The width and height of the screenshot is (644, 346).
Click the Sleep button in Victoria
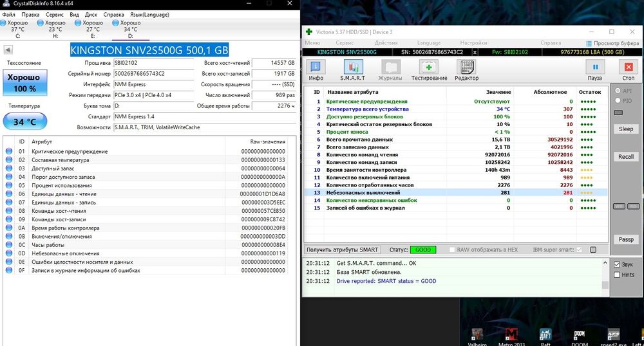pos(626,129)
